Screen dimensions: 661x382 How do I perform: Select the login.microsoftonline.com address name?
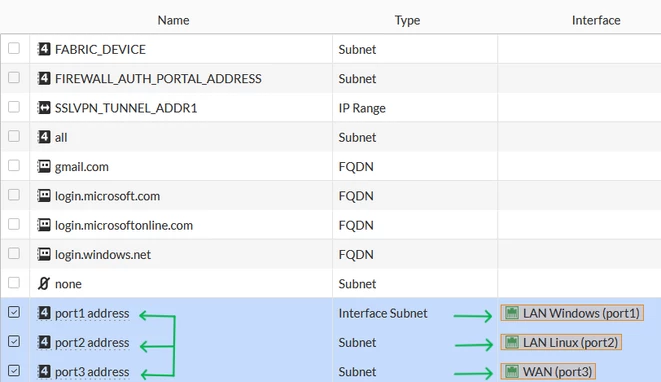pyautogui.click(x=124, y=226)
